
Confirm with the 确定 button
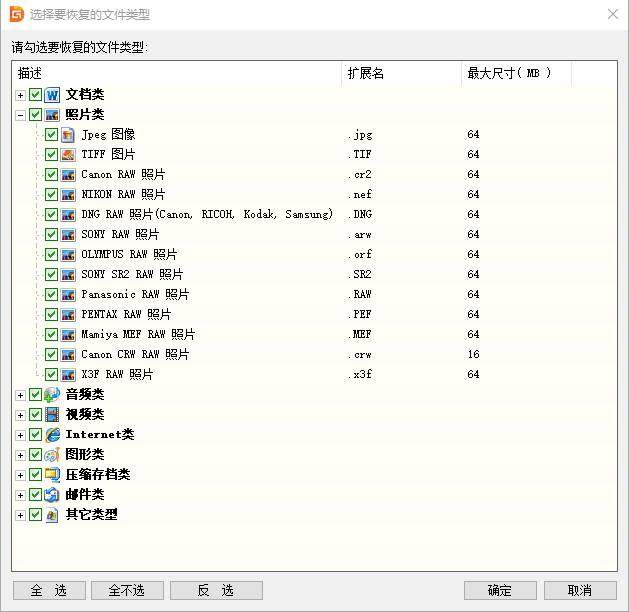pyautogui.click(x=499, y=590)
